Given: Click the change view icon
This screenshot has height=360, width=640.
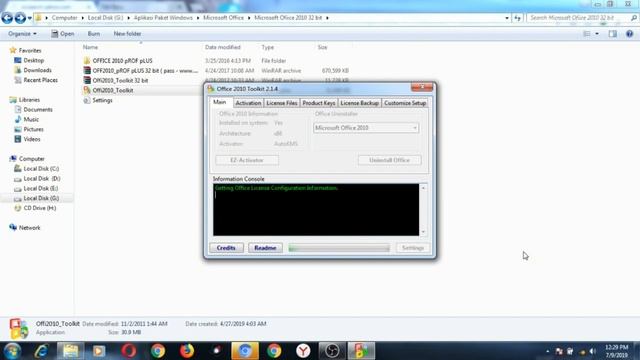Looking at the screenshot, I should (x=587, y=34).
